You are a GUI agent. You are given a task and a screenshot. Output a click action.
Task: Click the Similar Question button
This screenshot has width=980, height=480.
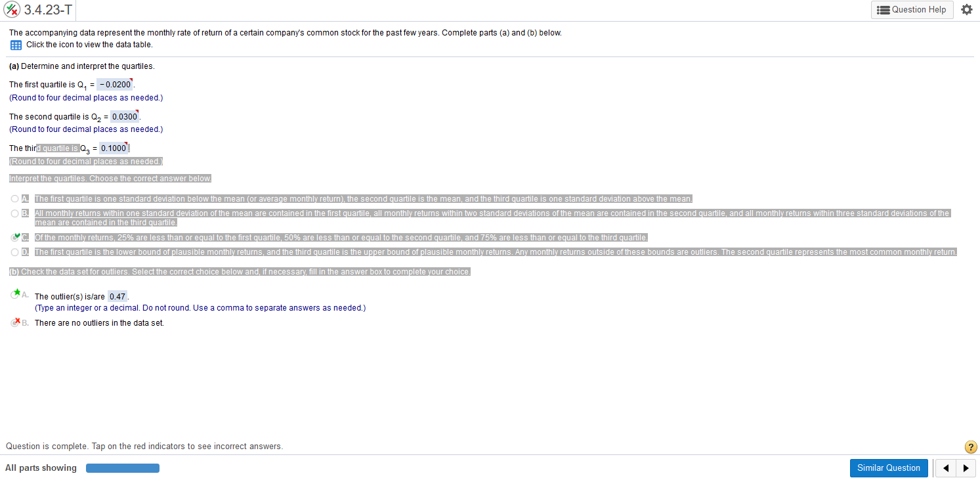(x=889, y=468)
